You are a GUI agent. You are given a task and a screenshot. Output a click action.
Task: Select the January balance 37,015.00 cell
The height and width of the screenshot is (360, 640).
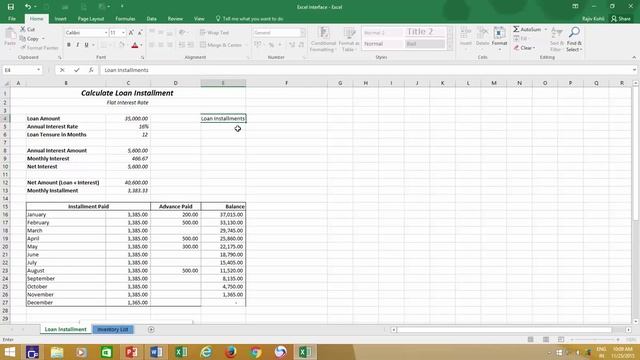[x=223, y=215]
